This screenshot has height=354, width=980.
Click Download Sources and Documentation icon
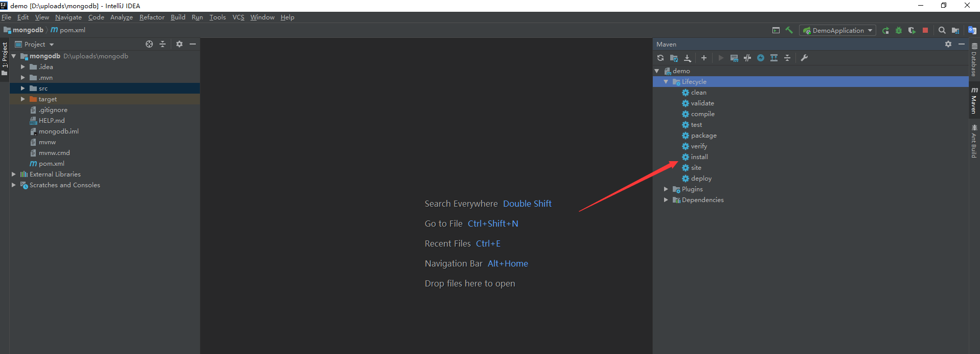688,58
